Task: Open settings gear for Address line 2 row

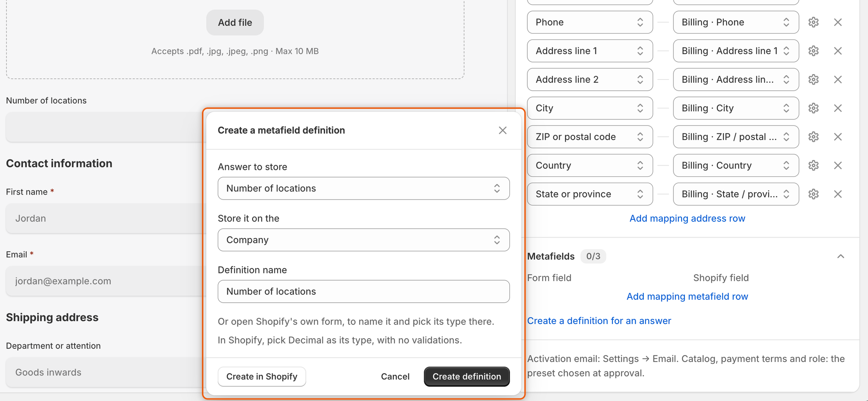Action: (x=813, y=79)
